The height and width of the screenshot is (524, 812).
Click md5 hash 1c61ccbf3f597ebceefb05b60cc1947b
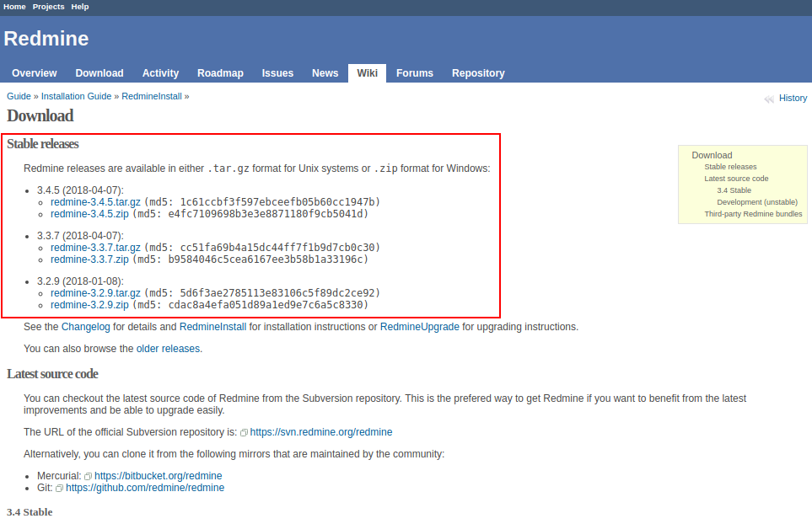click(277, 201)
